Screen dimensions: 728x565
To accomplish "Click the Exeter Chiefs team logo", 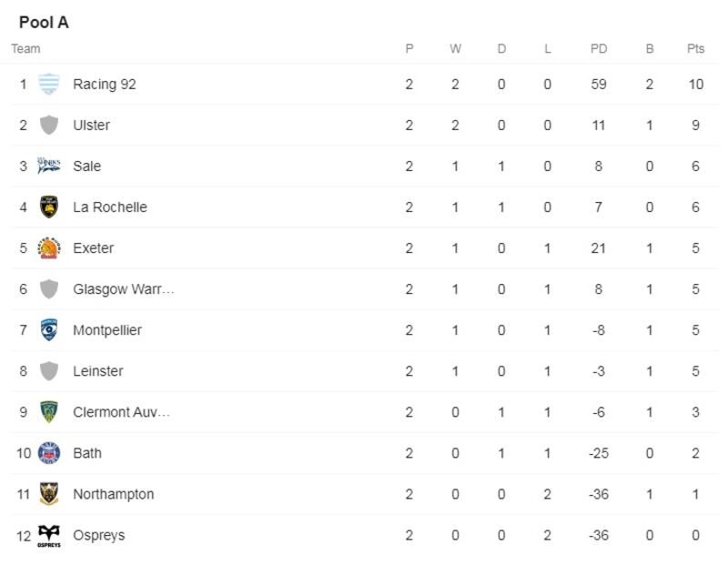I will coord(49,248).
